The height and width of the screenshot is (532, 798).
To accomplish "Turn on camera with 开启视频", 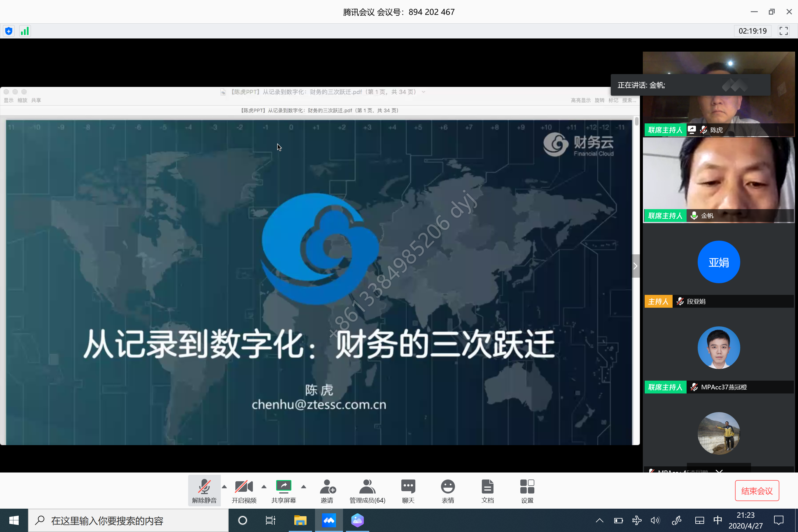I will coord(244,491).
